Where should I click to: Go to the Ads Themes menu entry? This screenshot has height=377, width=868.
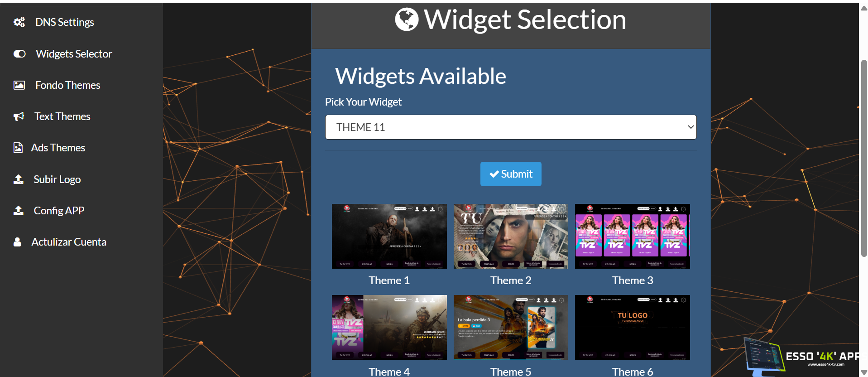pos(58,148)
